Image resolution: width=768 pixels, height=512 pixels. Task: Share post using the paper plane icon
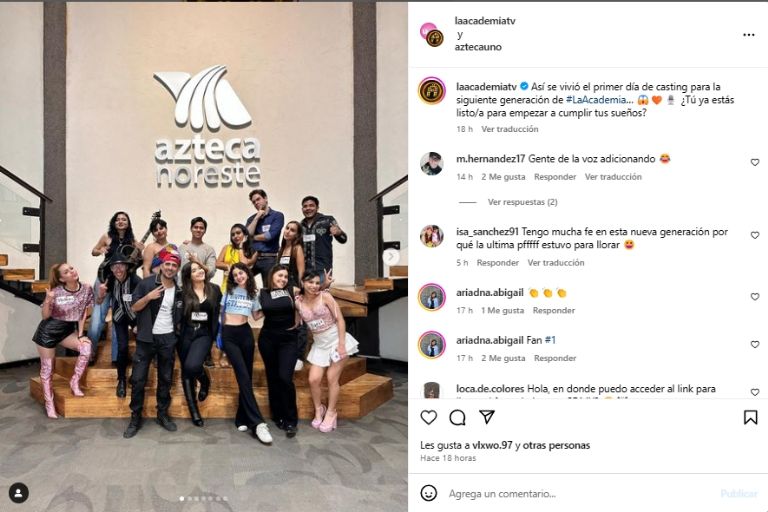tap(486, 417)
